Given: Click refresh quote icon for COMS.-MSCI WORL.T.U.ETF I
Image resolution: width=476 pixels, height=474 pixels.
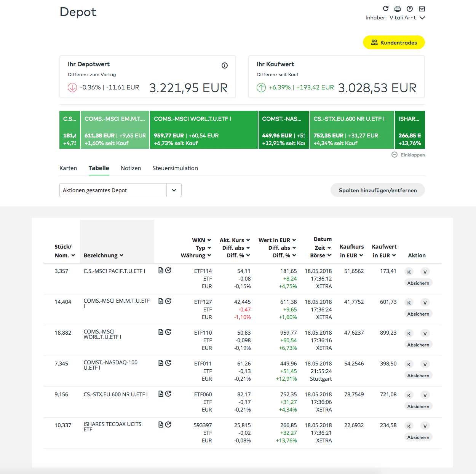Looking at the screenshot, I should pos(168,332).
